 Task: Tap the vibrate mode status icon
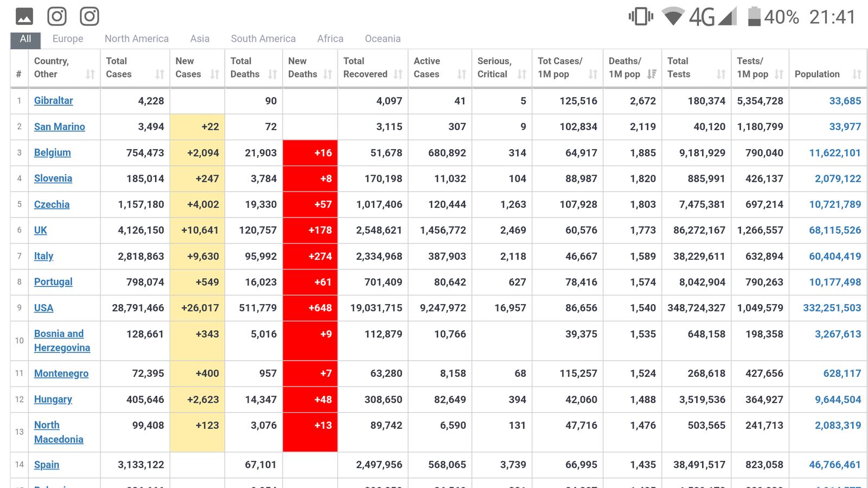point(641,16)
